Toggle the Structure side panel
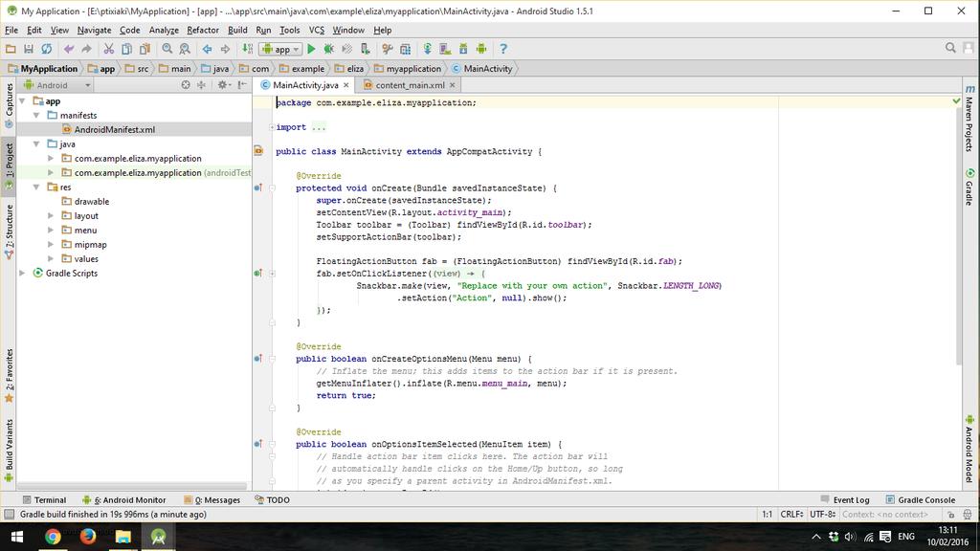 click(9, 231)
